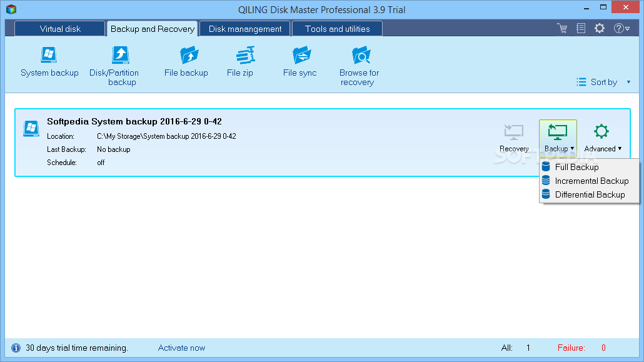This screenshot has width=644, height=362.
Task: Open settings gear in top bar
Action: pos(600,28)
